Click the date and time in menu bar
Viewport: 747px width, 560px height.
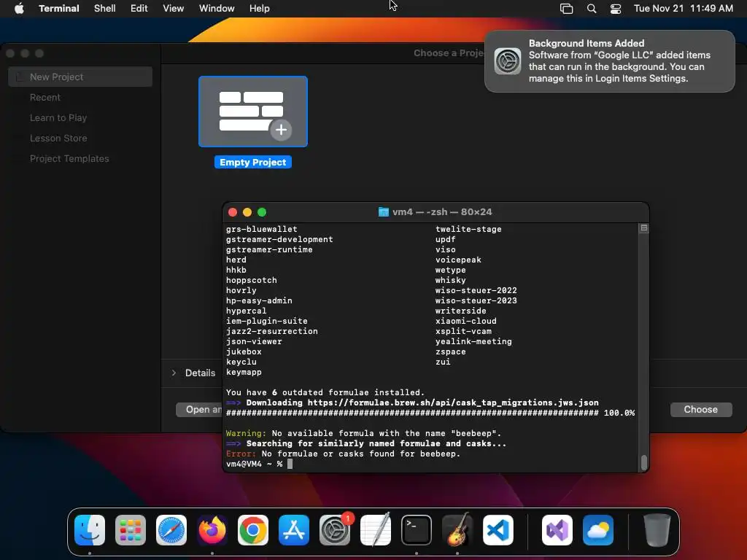click(683, 9)
